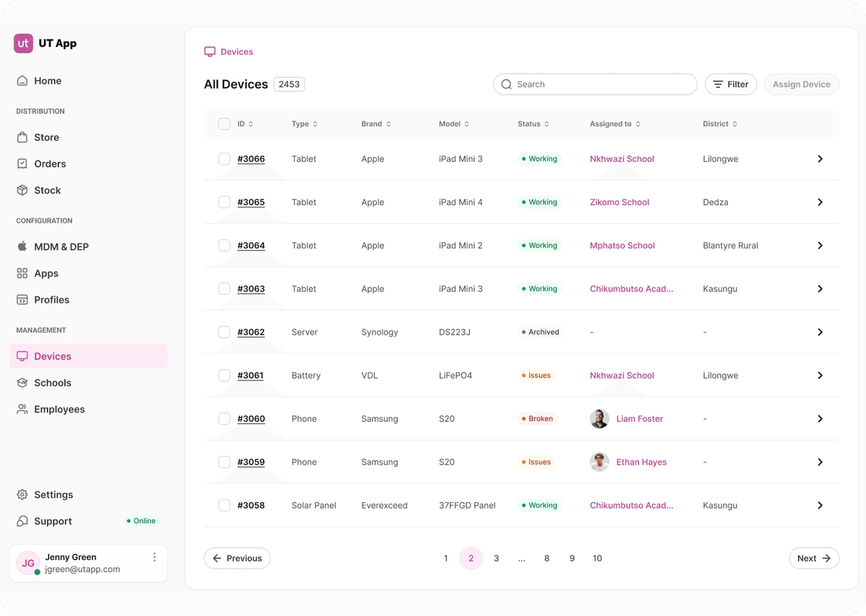
Task: Open Liam Foster name link
Action: [x=640, y=419]
